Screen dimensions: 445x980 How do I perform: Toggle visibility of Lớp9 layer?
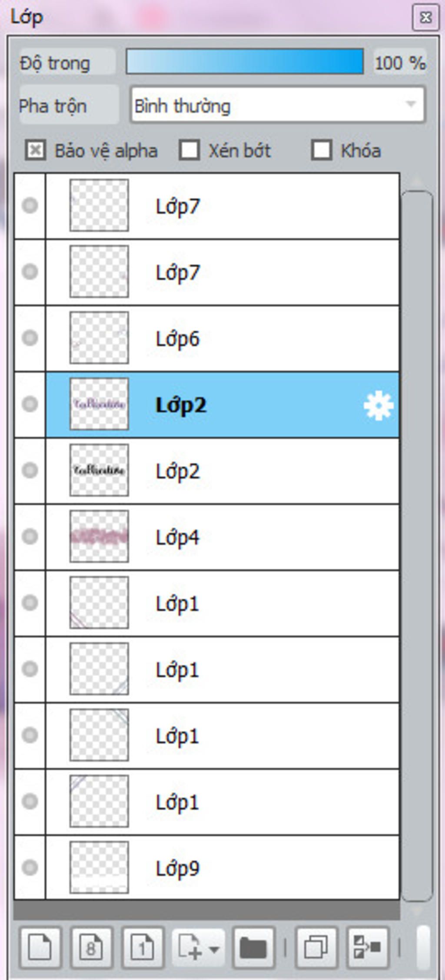(30, 867)
